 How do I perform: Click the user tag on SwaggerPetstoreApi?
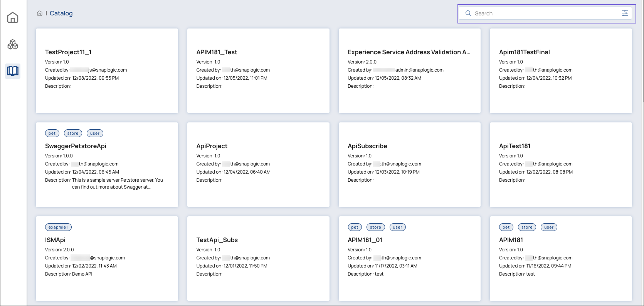95,133
